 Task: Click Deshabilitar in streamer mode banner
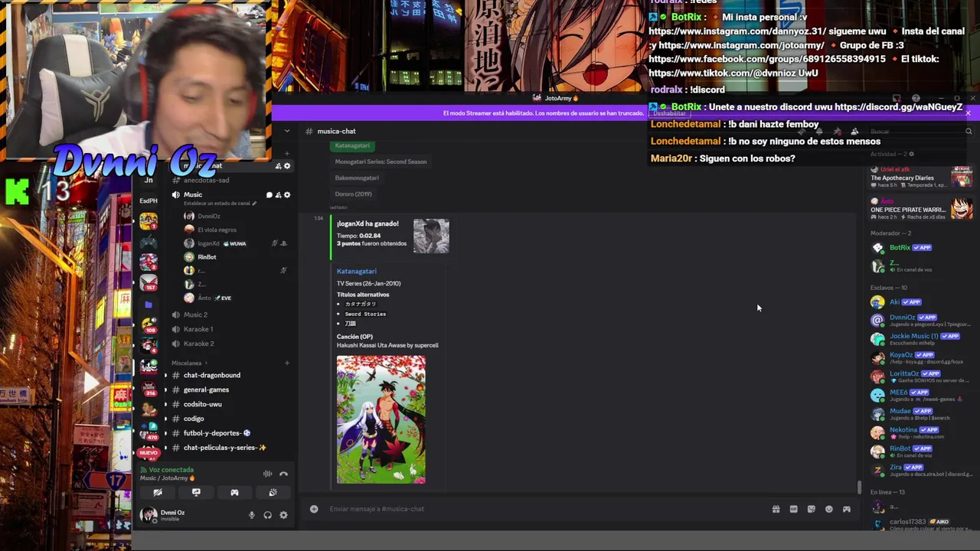click(669, 113)
